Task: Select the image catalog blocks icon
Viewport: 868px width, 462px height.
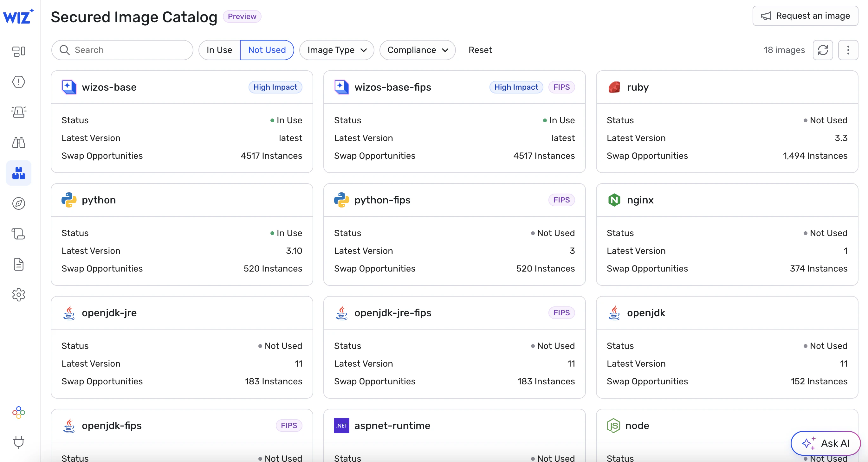Action: [18, 173]
